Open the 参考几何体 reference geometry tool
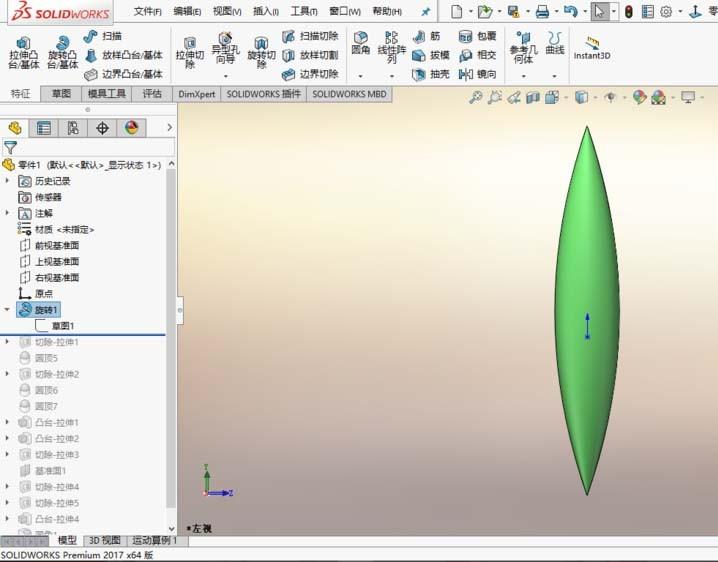The height and width of the screenshot is (562, 718). tap(523, 48)
